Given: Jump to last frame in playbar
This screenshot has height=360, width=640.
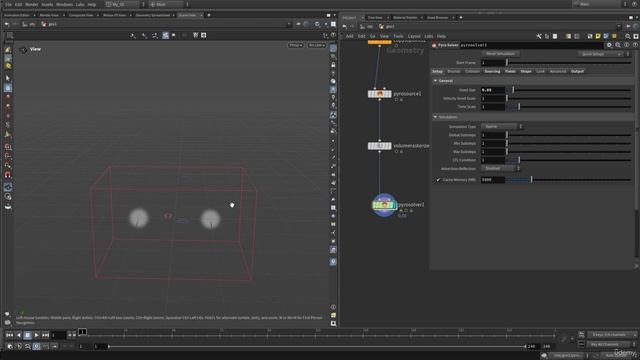Looking at the screenshot, I should click(x=45, y=335).
